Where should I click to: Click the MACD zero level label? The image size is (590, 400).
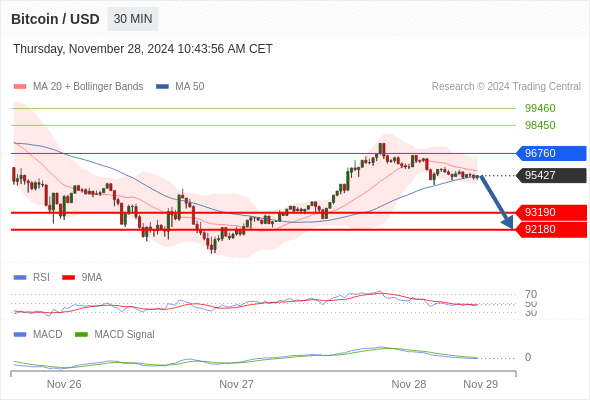(x=528, y=357)
